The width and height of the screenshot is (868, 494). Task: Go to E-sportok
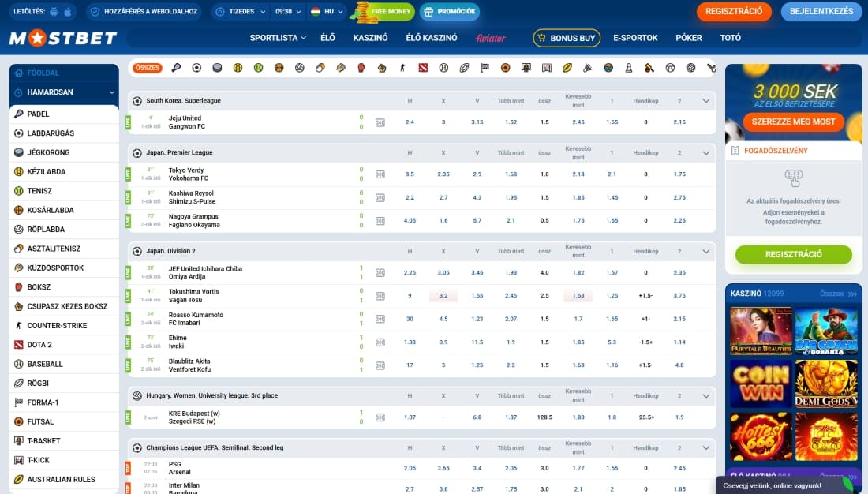click(635, 38)
